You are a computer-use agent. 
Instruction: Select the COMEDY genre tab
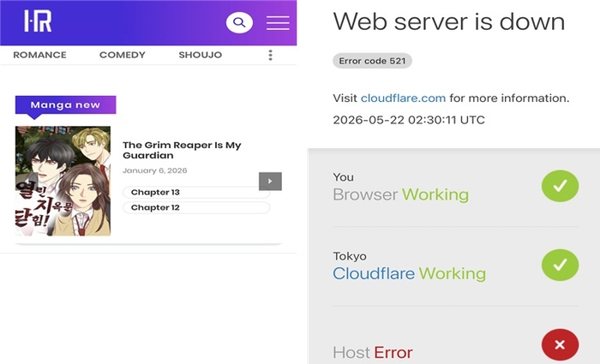pos(123,55)
